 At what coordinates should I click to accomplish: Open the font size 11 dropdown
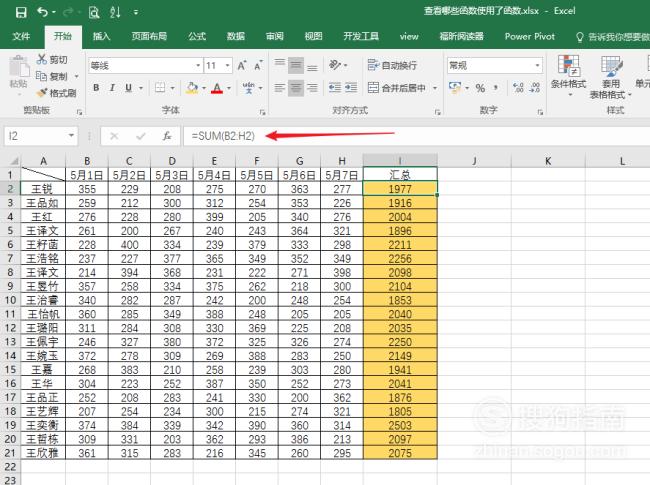coord(228,65)
